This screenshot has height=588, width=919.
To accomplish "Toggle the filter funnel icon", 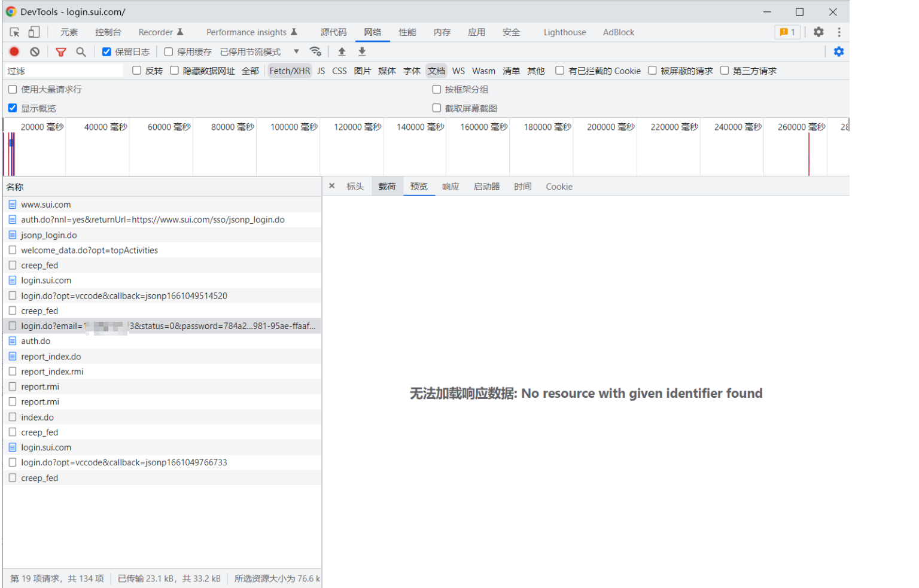I will pyautogui.click(x=60, y=52).
